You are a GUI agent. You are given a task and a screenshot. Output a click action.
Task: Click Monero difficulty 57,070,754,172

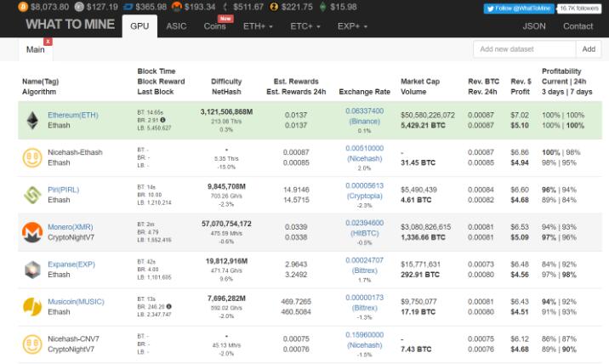(226, 224)
